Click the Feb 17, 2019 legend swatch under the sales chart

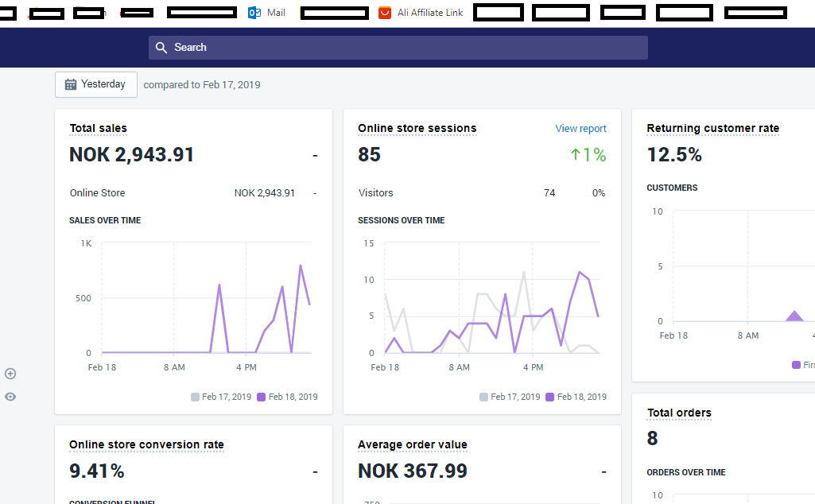click(195, 397)
